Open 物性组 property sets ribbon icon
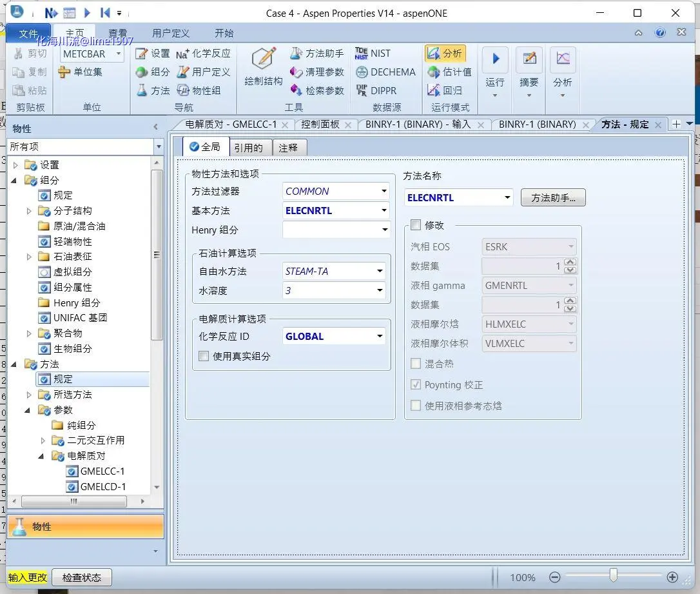 [199, 91]
